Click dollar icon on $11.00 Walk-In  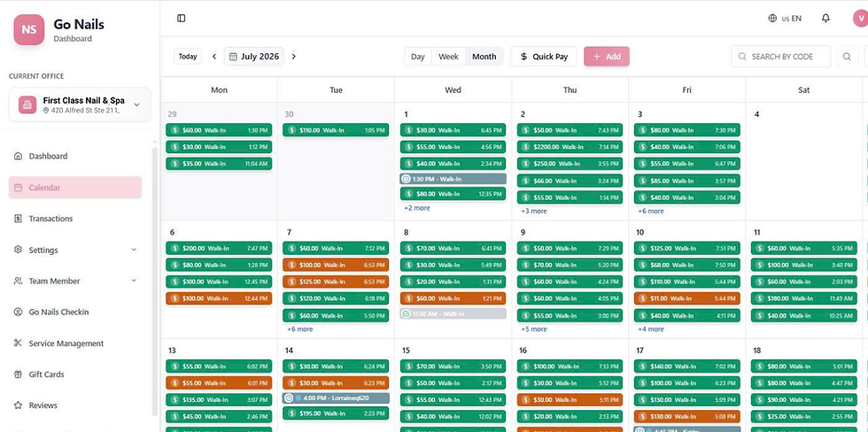tap(642, 298)
